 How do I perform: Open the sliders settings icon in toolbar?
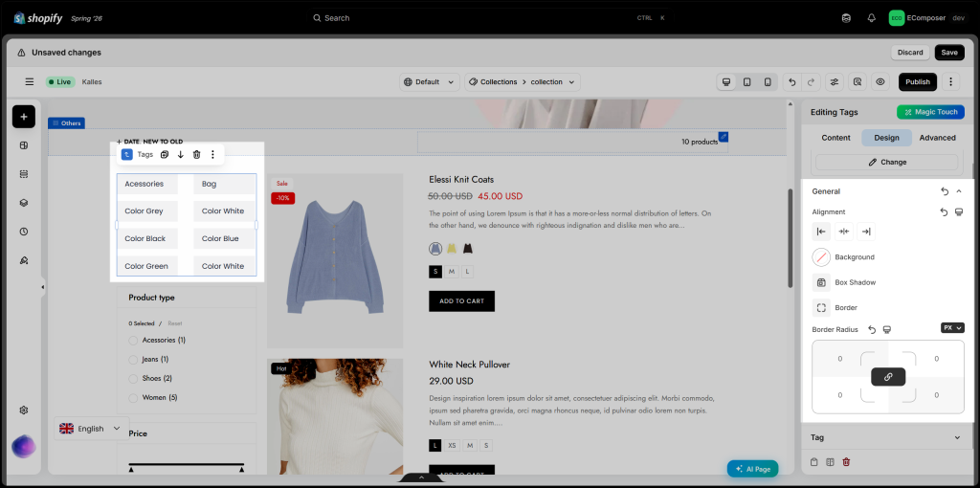[x=835, y=82]
